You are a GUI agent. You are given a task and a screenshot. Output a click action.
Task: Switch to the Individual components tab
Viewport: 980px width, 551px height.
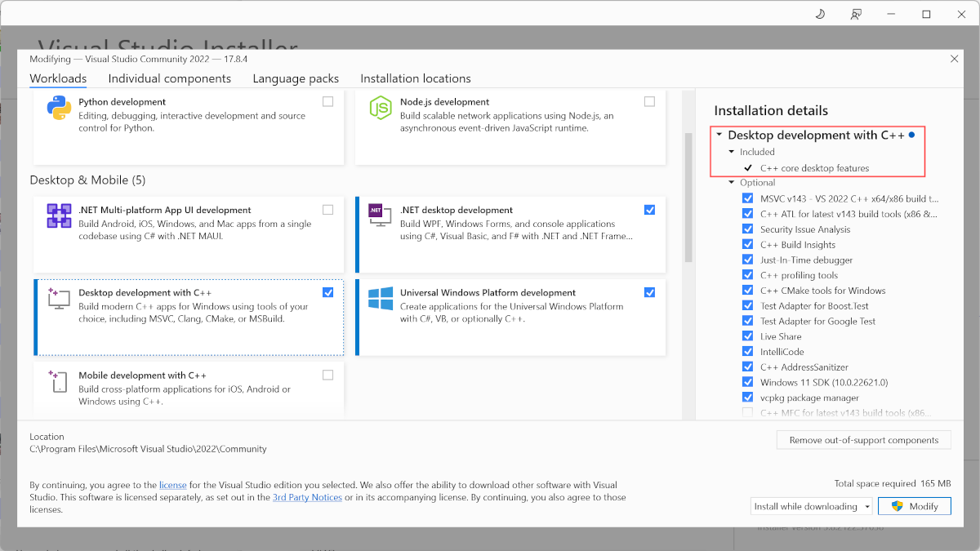(169, 78)
